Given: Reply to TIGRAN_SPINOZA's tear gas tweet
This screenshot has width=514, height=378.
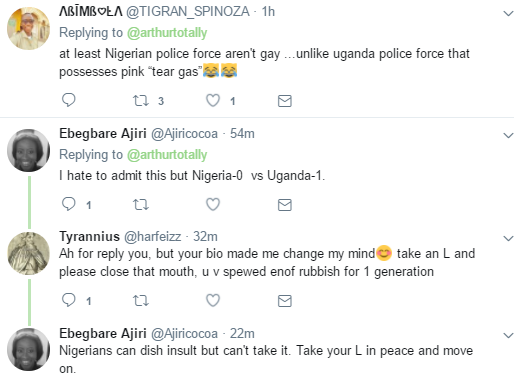Looking at the screenshot, I should click(69, 100).
